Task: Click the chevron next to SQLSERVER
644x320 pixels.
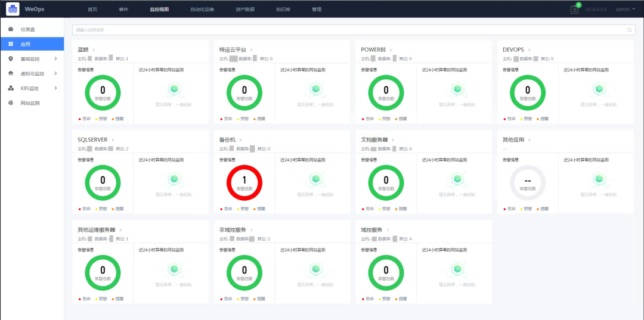Action: pos(113,140)
